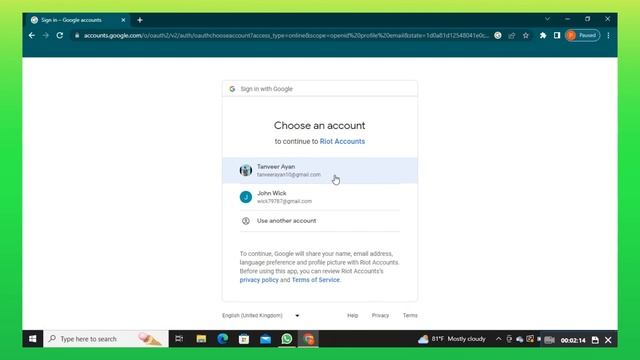Open the tab search chevron
Image resolution: width=640 pixels, height=360 pixels.
click(x=547, y=19)
